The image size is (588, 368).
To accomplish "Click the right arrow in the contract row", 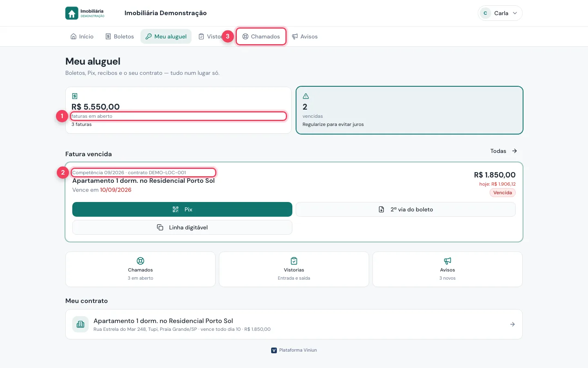I will 512,324.
